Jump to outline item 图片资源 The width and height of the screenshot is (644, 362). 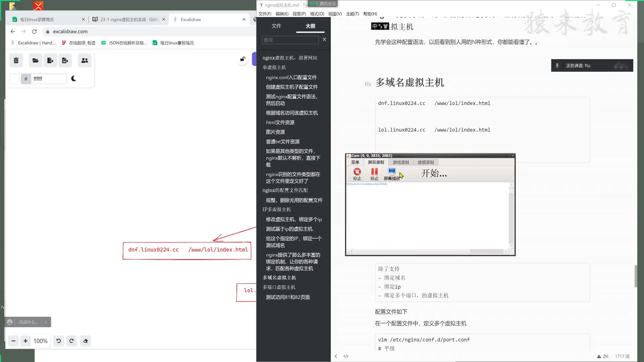point(275,132)
